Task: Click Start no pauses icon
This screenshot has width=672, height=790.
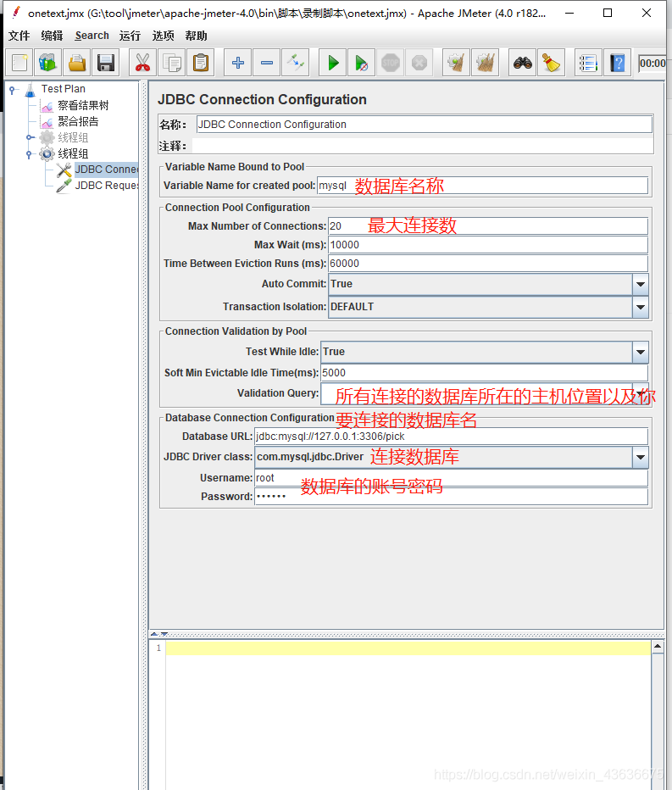Action: point(361,63)
